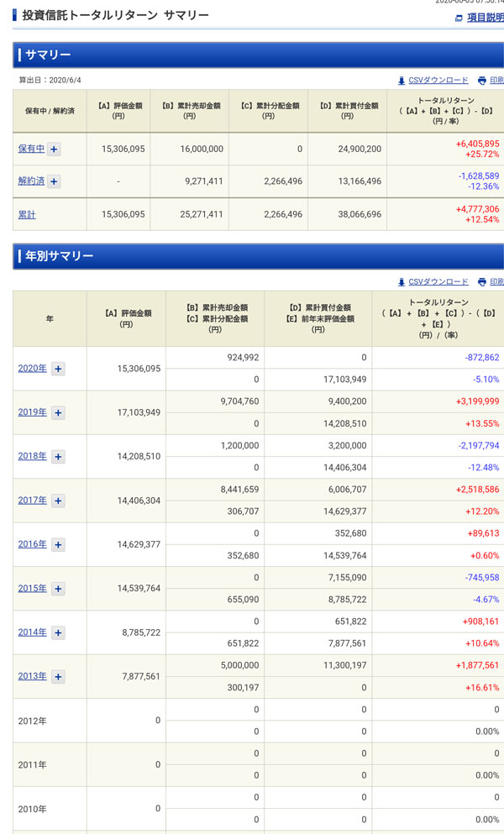Open the 2017年 year link
504x834 pixels.
point(32,501)
